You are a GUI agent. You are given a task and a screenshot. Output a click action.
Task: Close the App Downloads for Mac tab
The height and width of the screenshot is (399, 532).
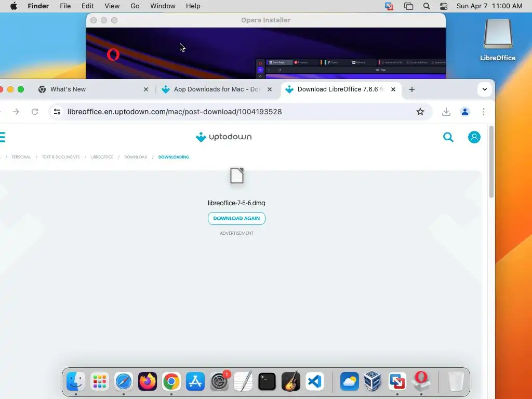coord(270,89)
